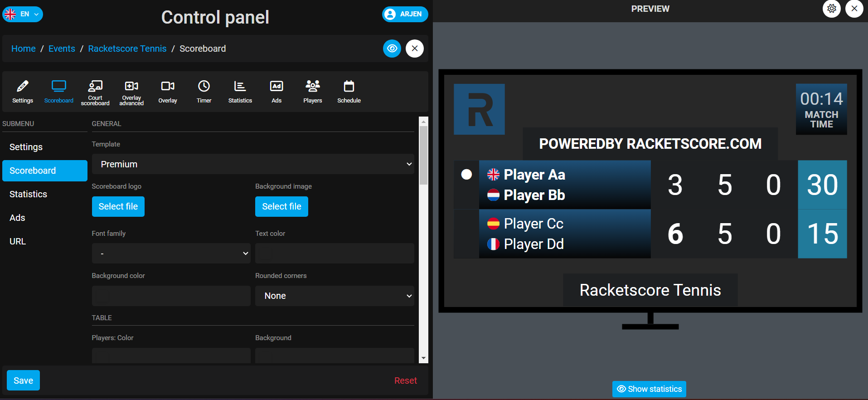Pick the Background color field
Viewport: 868px width, 400px height.
(x=171, y=296)
